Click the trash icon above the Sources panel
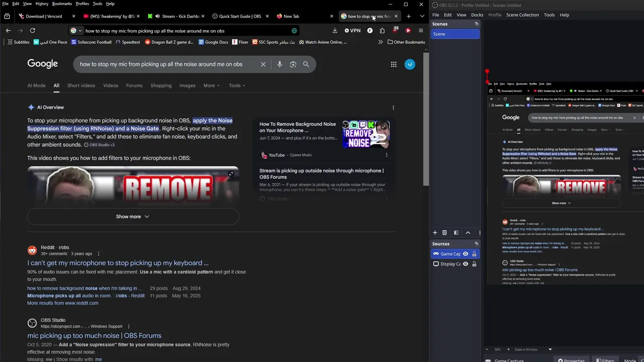This screenshot has height=362, width=644. point(444,233)
